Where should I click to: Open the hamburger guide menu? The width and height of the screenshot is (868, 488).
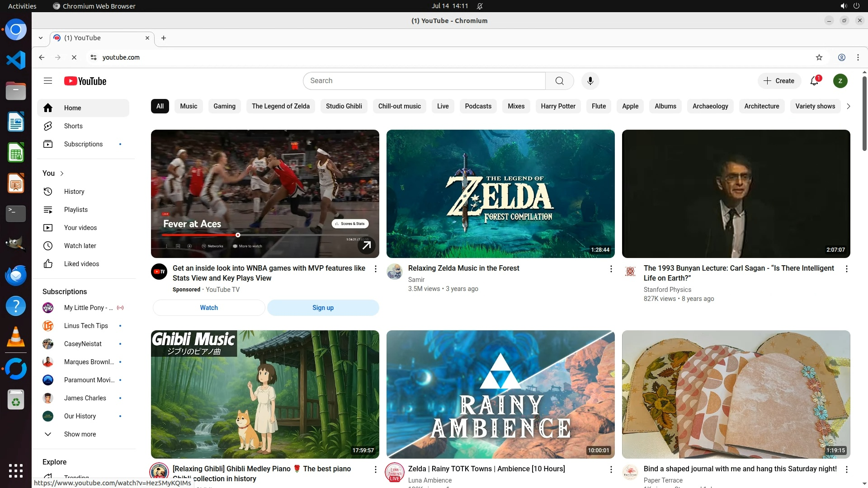coord(48,81)
